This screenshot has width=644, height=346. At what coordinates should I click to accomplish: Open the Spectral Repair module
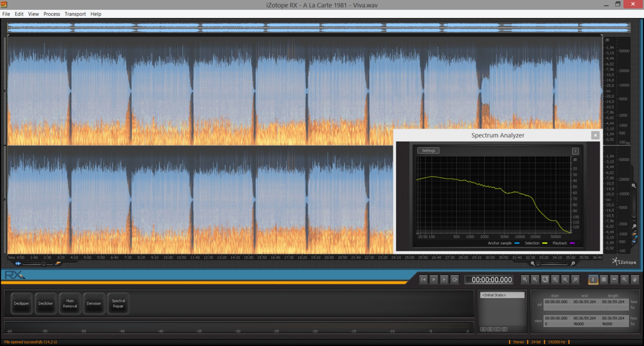(118, 304)
